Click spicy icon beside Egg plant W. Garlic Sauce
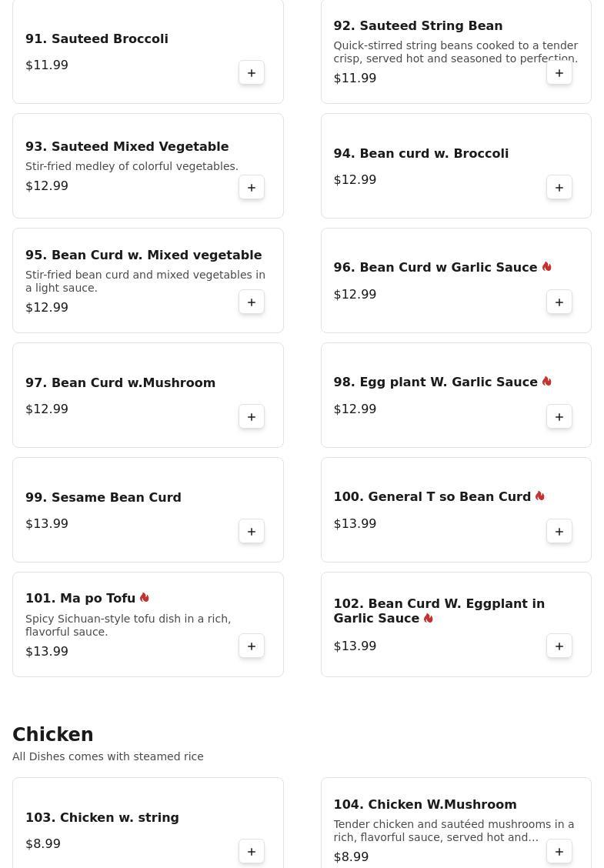Viewport: 604px width, 868px height. (x=546, y=382)
